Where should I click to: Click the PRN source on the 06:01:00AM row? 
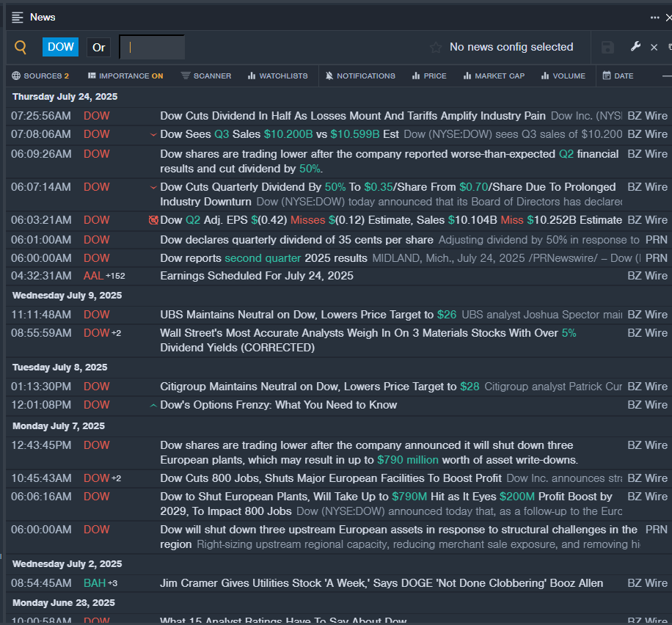[657, 240]
